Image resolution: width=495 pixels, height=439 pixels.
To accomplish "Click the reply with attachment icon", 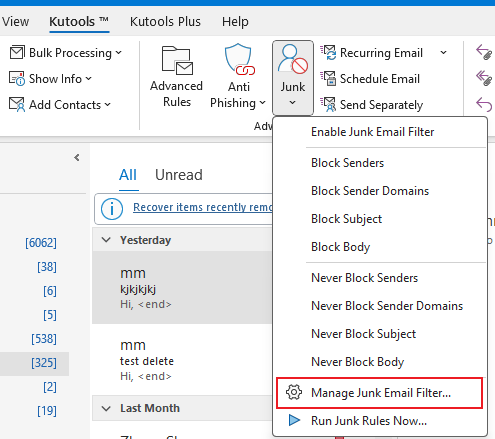I will click(484, 53).
